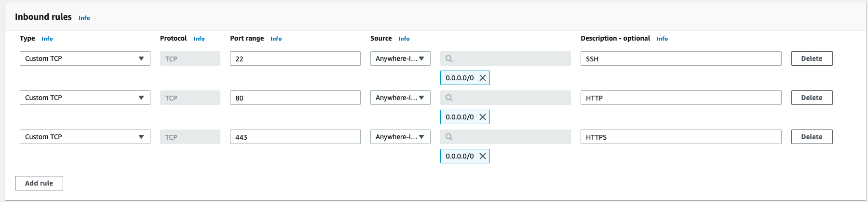Expand the Source dropdown for port 22 rule
The image size is (868, 202).
400,58
